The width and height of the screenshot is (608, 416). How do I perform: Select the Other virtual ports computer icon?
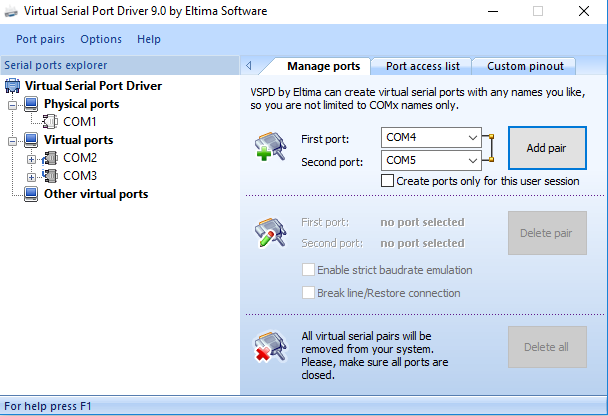click(x=31, y=194)
